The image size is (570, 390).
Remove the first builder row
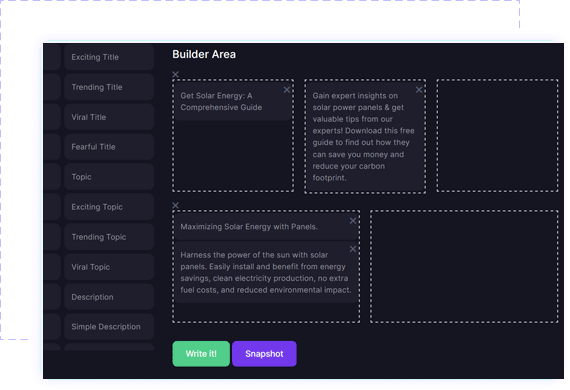pyautogui.click(x=175, y=75)
